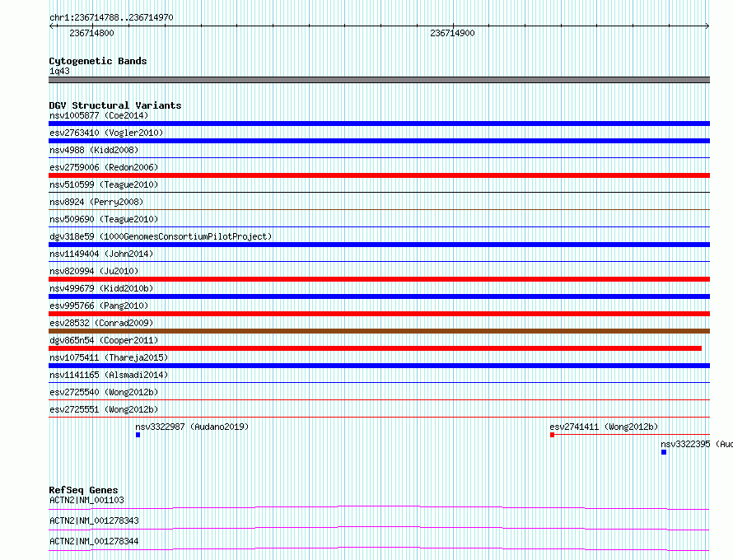Click the nsv1141165 (Alsmadi2014) label

109,375
